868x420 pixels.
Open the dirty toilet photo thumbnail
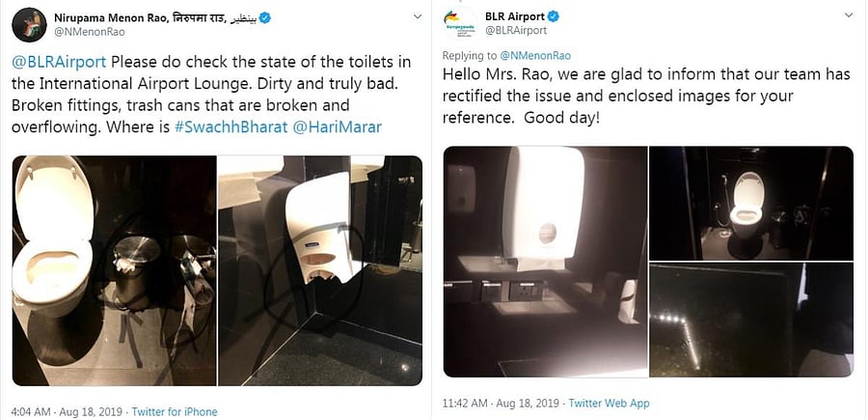click(x=114, y=270)
